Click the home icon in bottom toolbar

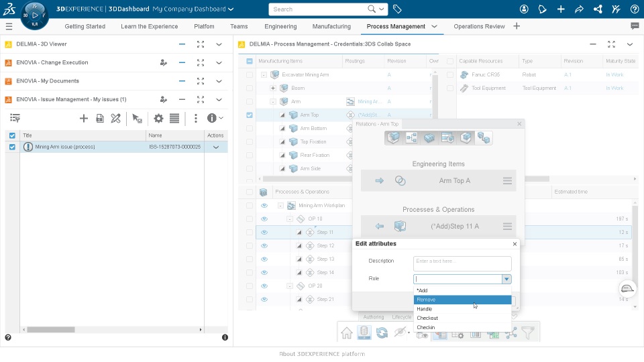coord(347,333)
